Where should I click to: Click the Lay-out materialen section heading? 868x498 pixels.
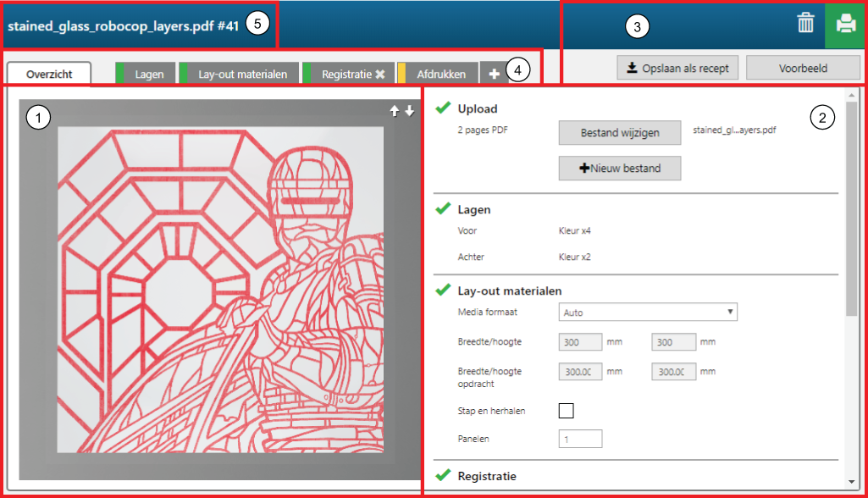click(x=509, y=290)
